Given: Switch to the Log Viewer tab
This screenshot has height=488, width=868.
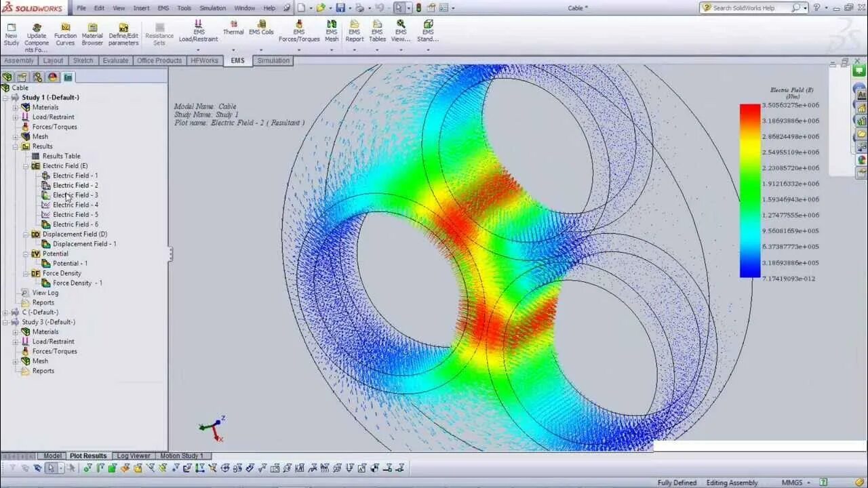Looking at the screenshot, I should pos(133,455).
